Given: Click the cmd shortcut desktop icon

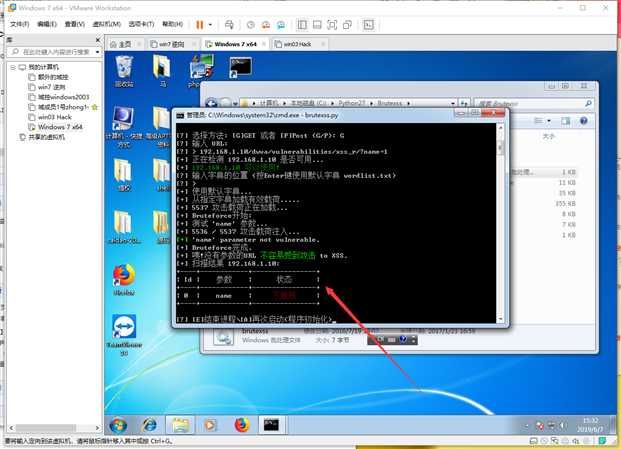Looking at the screenshot, I should coord(240,67).
